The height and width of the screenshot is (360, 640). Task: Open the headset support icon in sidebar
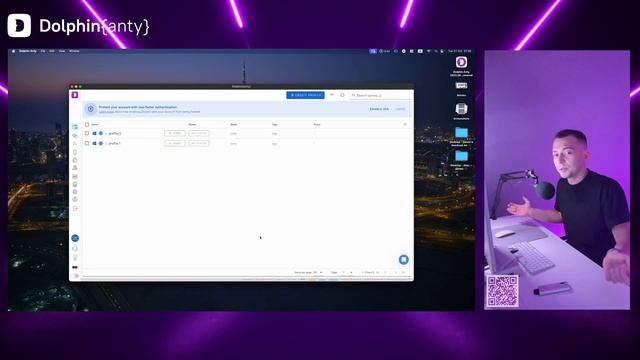75,248
